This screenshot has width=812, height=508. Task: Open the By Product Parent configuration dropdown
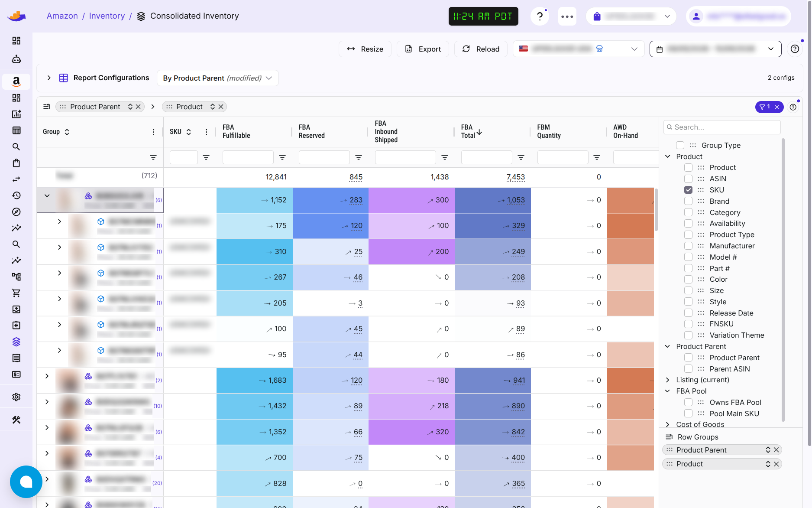(217, 78)
